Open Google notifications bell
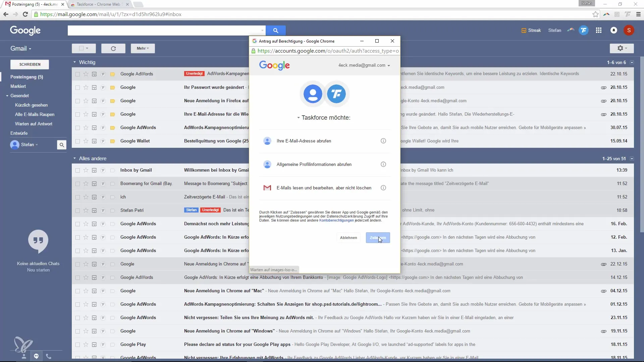The width and height of the screenshot is (644, 362). pyautogui.click(x=614, y=30)
